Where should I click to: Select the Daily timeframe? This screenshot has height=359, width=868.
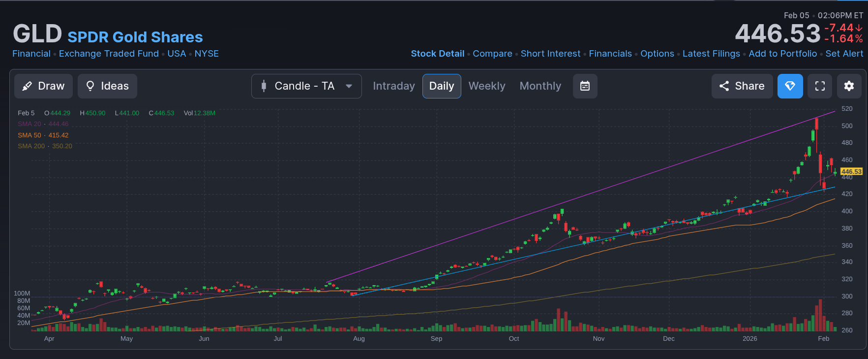[x=441, y=86]
